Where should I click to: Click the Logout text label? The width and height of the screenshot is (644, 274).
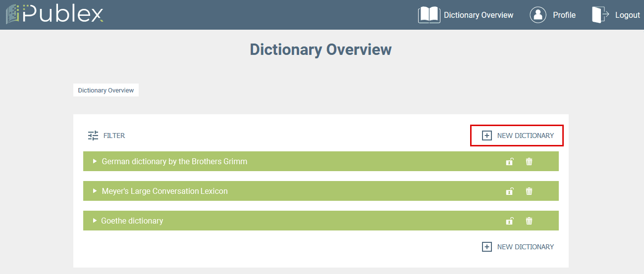pos(627,15)
